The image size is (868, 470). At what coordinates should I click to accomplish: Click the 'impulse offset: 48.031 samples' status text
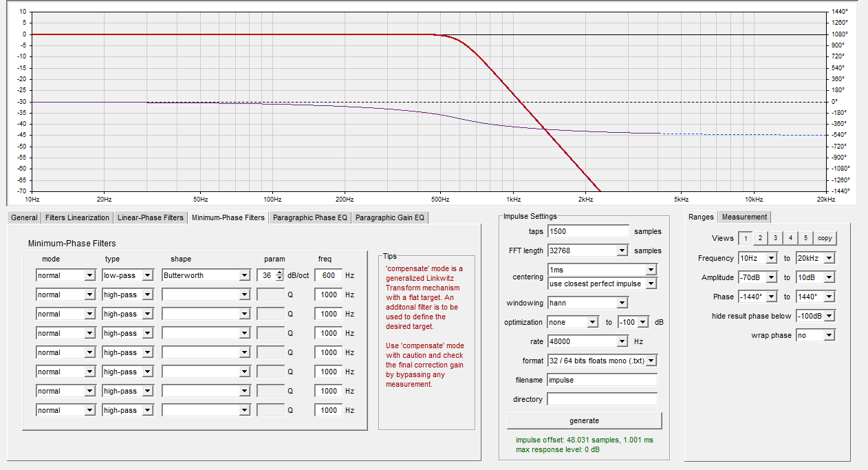[x=585, y=440]
